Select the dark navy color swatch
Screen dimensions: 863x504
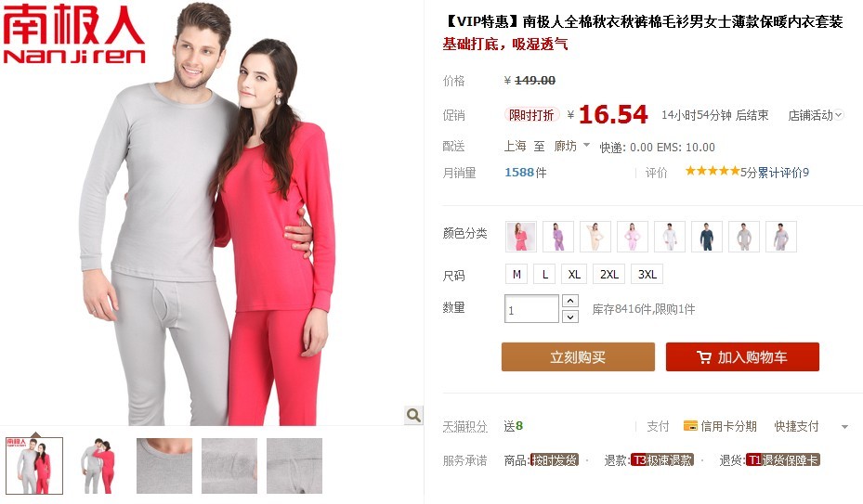[707, 237]
